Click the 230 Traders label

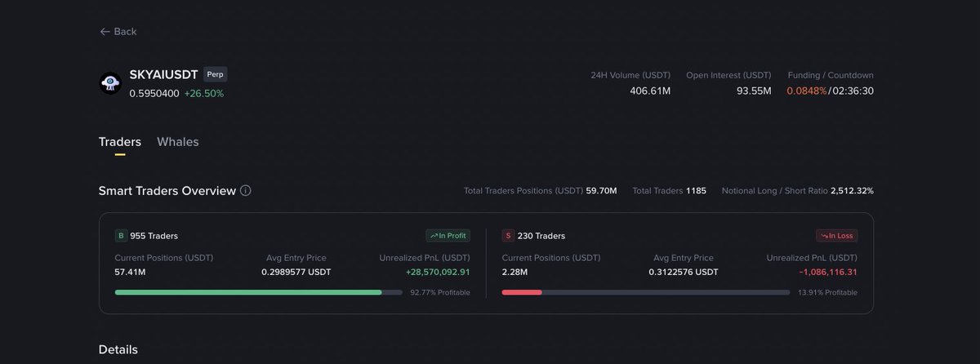tap(541, 236)
